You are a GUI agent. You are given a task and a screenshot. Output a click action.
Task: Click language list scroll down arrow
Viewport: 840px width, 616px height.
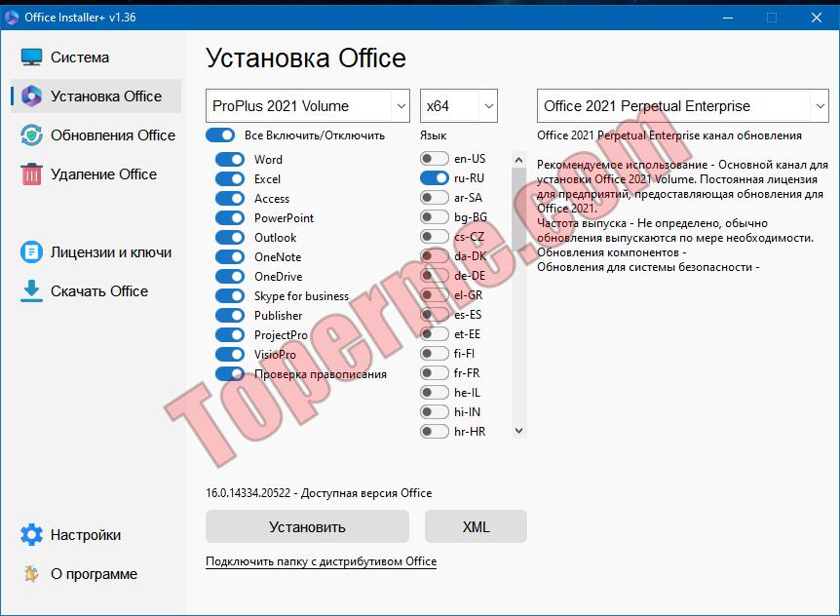coord(518,431)
